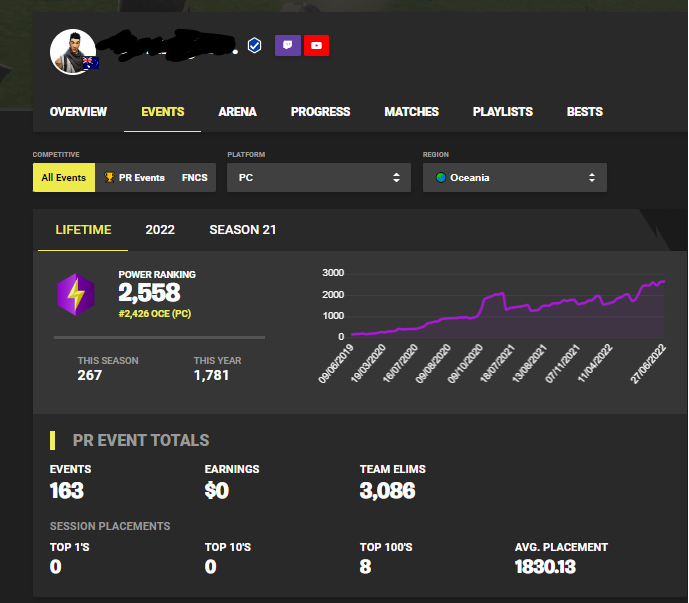Select the Lifetime stats tab

83,230
